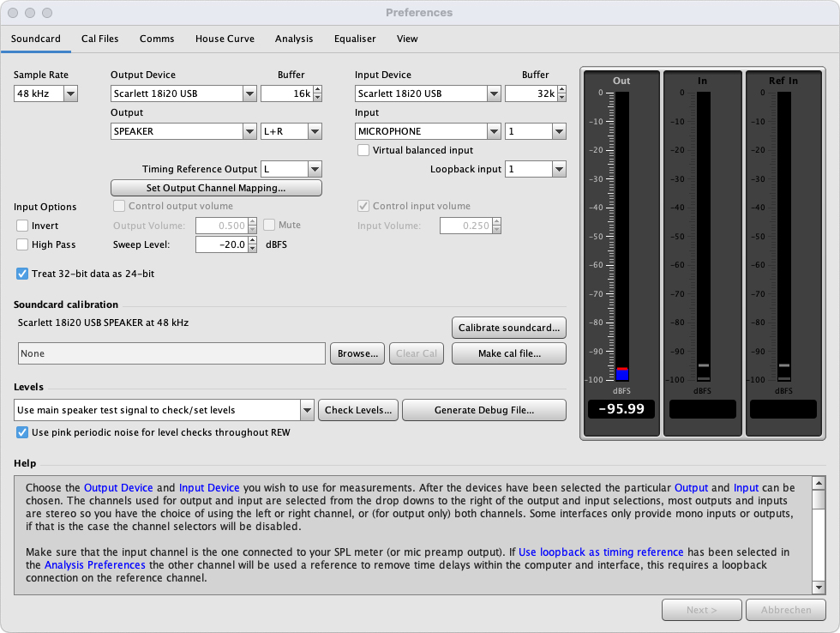Uncheck Treat 32-bit data as 24-bit

pos(21,274)
